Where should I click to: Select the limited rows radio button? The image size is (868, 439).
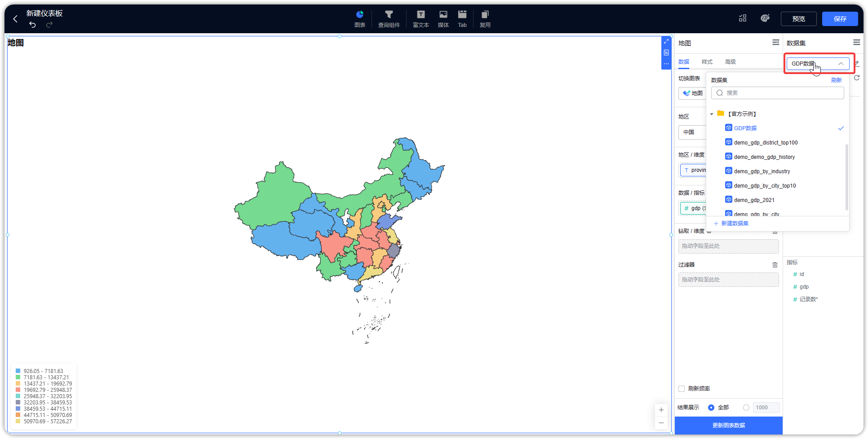pos(746,408)
